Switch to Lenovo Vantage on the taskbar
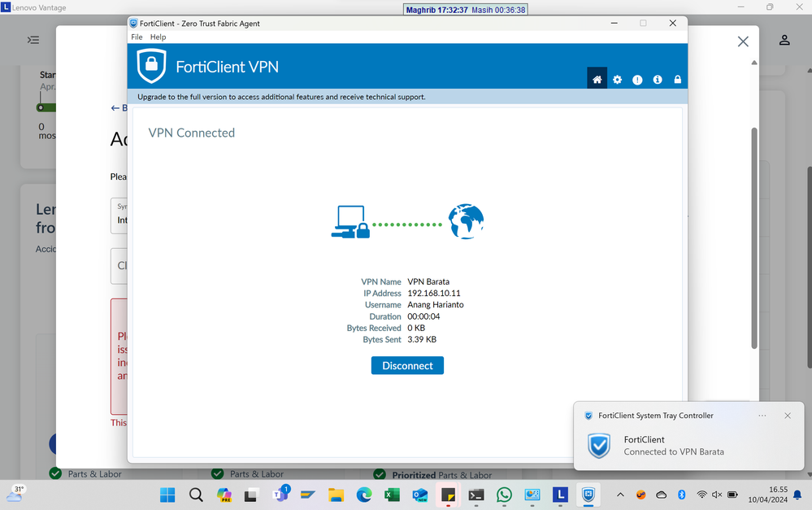The image size is (812, 510). [x=560, y=495]
